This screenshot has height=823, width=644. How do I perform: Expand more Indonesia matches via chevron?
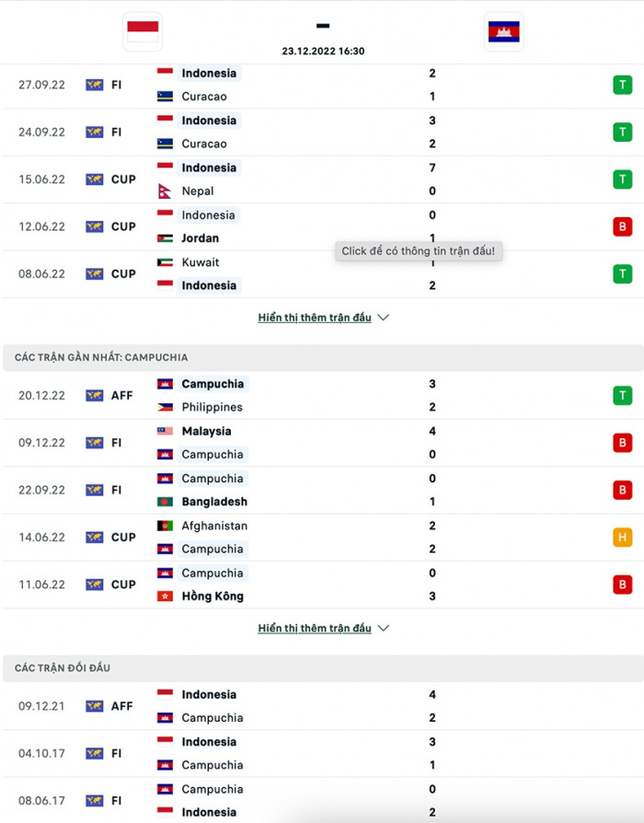[x=384, y=318]
